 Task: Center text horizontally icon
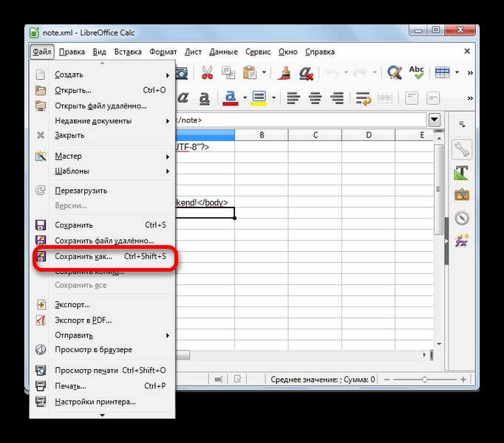coord(315,98)
